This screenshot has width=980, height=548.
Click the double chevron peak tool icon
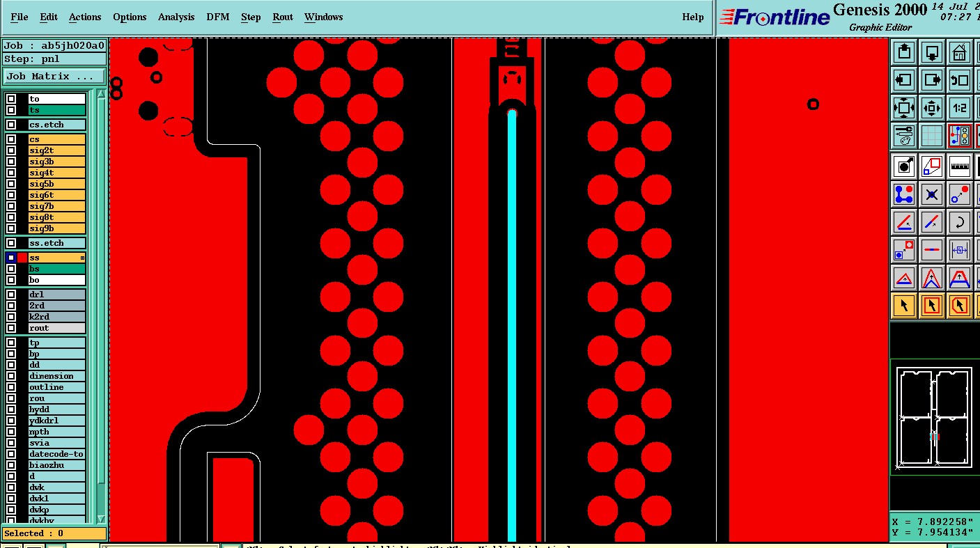click(x=932, y=278)
